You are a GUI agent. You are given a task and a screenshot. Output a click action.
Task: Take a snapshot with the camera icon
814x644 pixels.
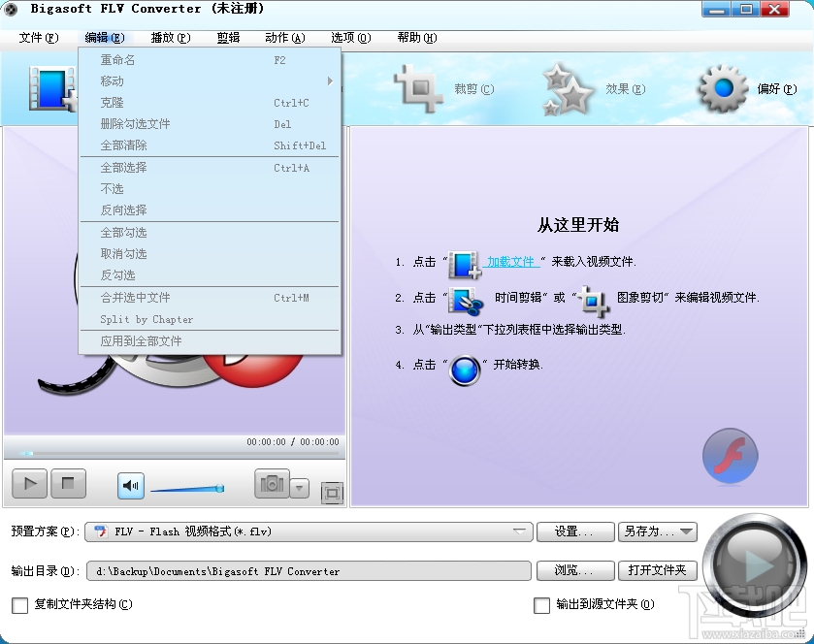[x=271, y=483]
